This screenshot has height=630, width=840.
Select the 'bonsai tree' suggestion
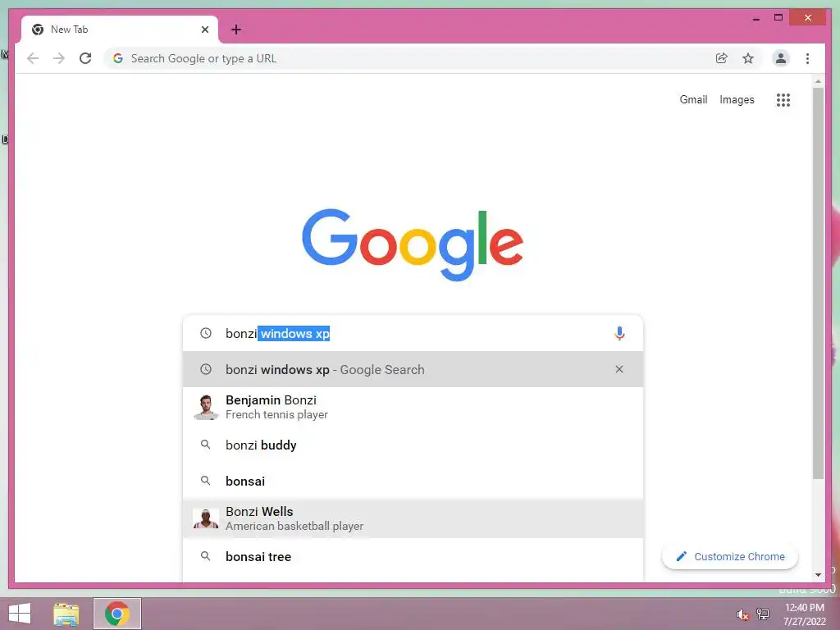click(x=413, y=557)
